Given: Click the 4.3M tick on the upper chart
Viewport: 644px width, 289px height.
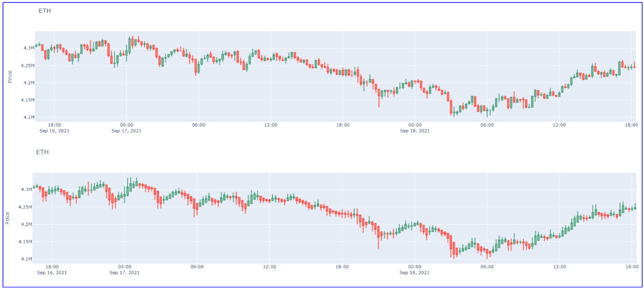Looking at the screenshot, I should point(28,48).
